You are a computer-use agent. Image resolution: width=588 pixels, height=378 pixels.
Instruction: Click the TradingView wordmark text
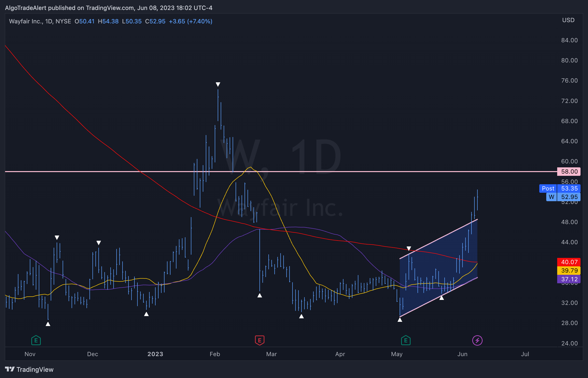[35, 370]
